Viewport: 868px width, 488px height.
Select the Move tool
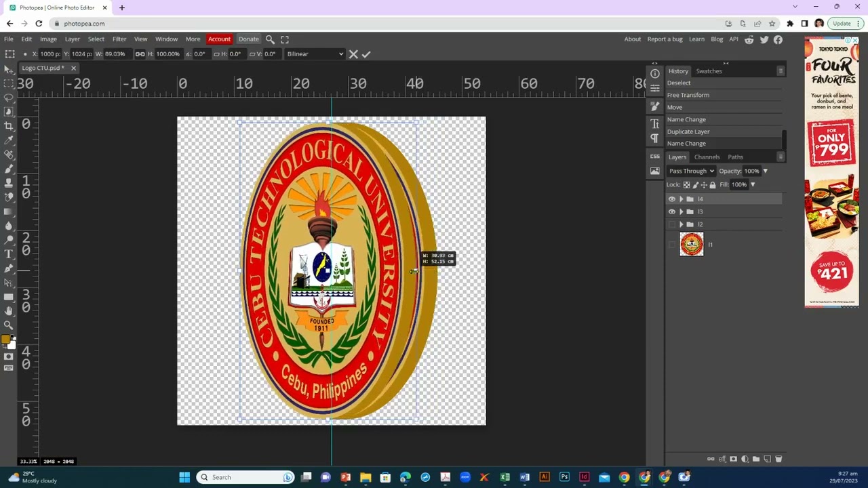click(x=8, y=69)
